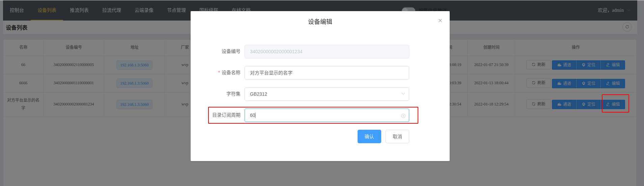
Task: Open 通道 for device 66
Action: pyautogui.click(x=564, y=65)
